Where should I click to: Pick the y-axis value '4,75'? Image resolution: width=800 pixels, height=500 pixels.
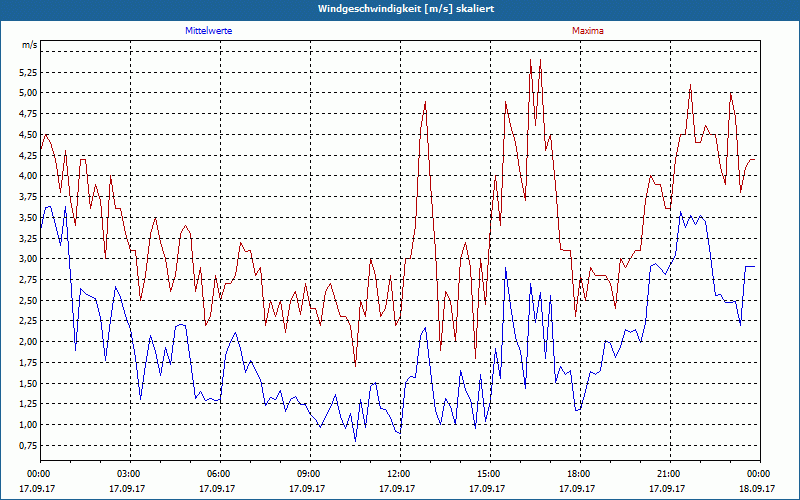pyautogui.click(x=29, y=114)
